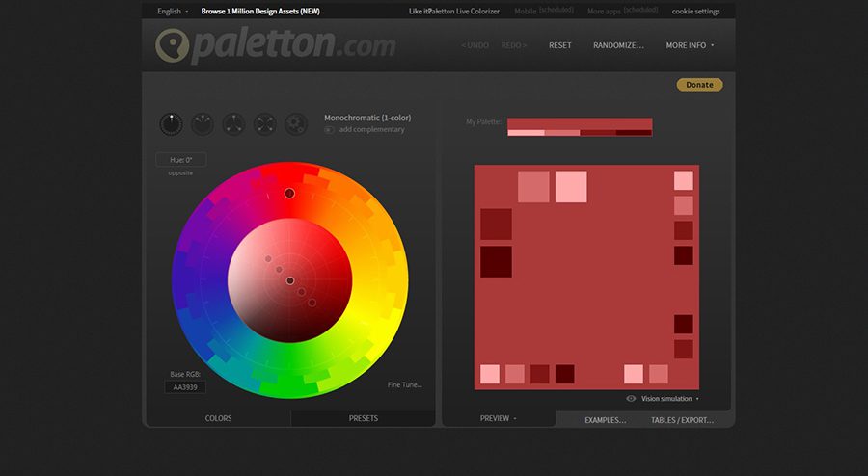
Task: Click the Paletton logo icon
Action: point(172,45)
